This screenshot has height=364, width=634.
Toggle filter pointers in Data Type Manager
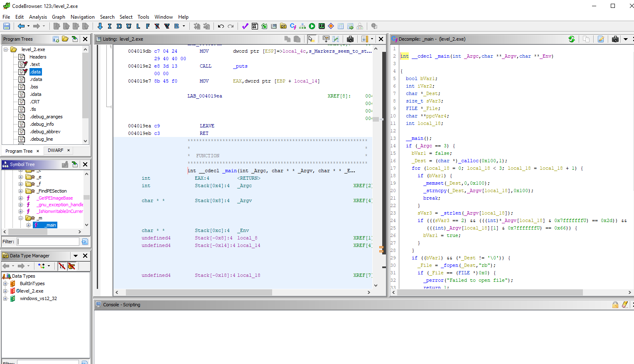71,266
